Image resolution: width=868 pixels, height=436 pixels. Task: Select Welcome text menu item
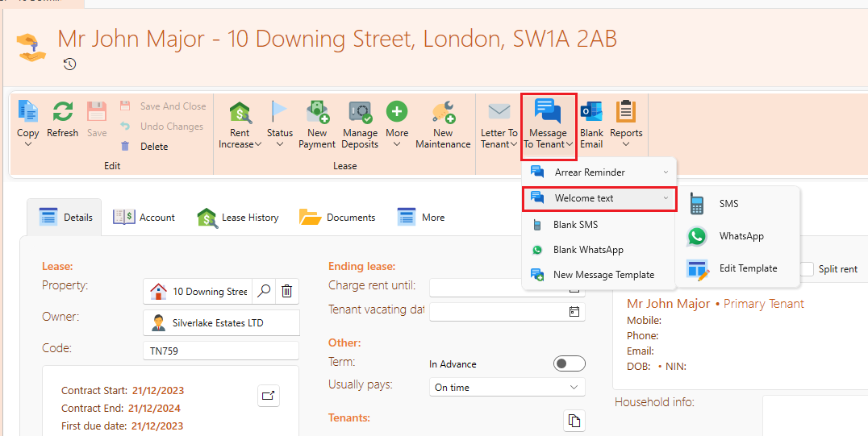click(599, 198)
